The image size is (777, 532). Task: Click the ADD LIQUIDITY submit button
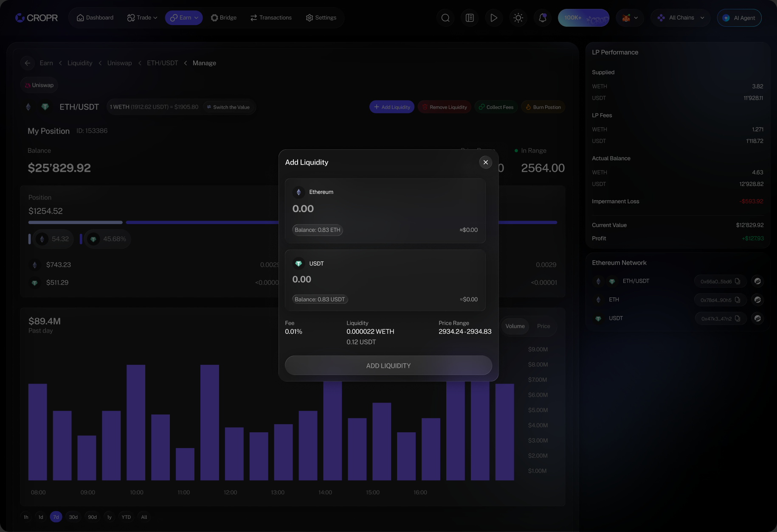tap(388, 366)
